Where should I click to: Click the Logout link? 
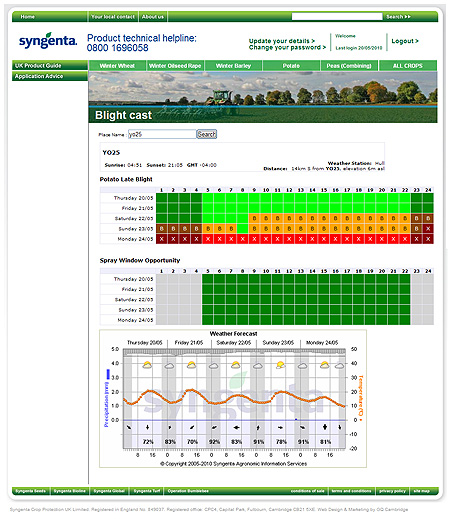tap(405, 41)
